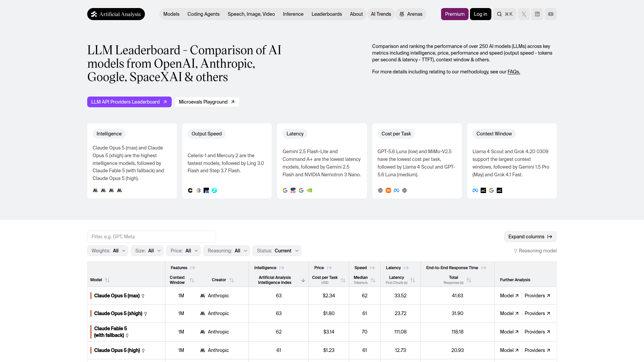Sort by Intelligence Index down arrow
The width and height of the screenshot is (644, 362).
(303, 280)
